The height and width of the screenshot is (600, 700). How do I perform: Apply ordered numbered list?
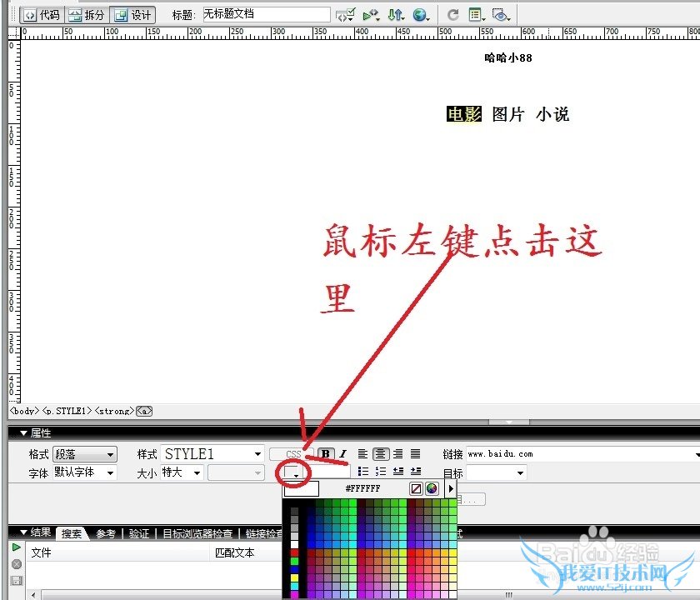380,471
